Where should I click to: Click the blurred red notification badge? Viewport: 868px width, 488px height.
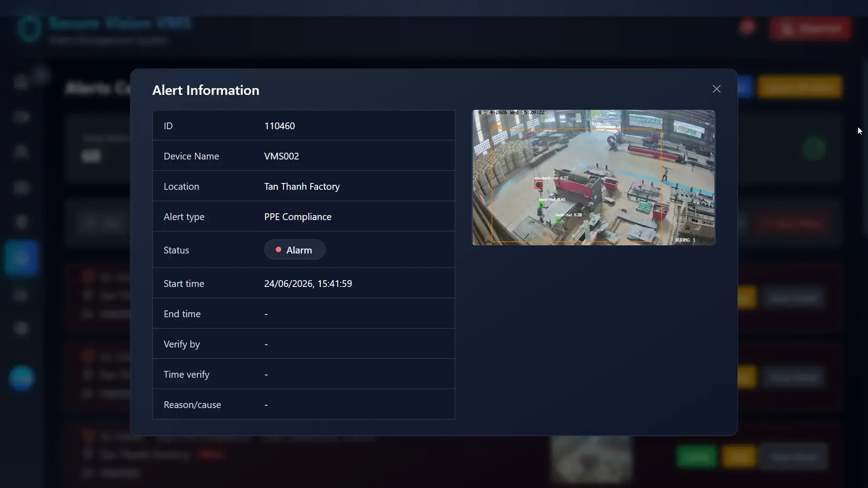click(x=748, y=27)
